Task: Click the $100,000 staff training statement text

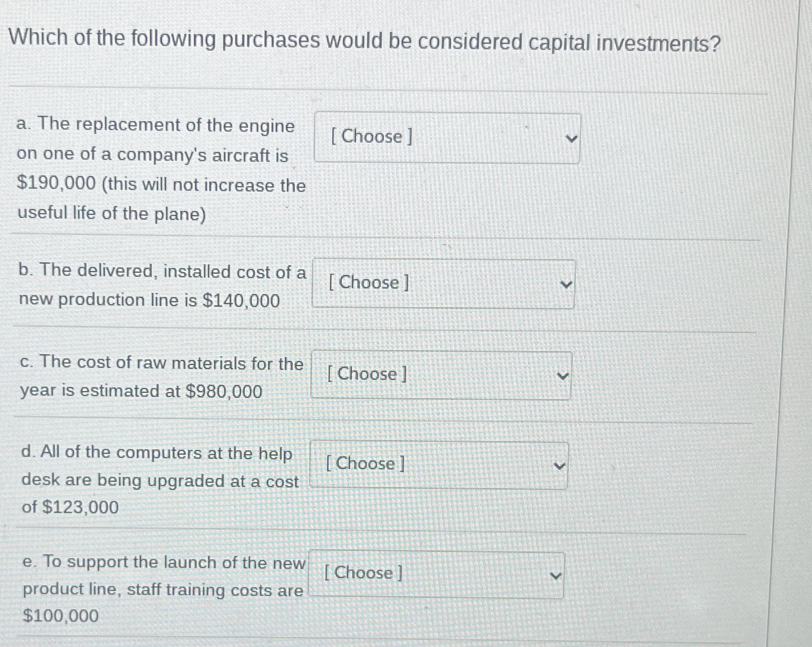Action: pos(153,589)
